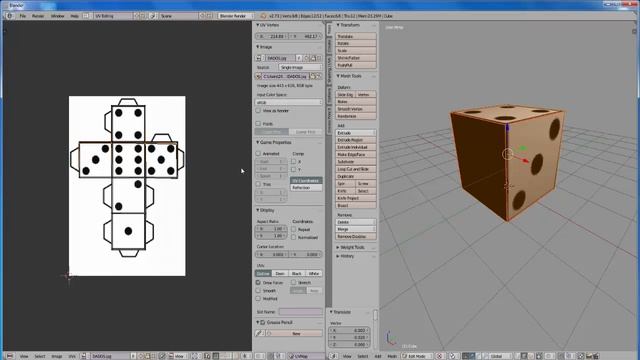Click the Slot Name input field
Viewport: 640px width, 360px height.
[x=300, y=312]
